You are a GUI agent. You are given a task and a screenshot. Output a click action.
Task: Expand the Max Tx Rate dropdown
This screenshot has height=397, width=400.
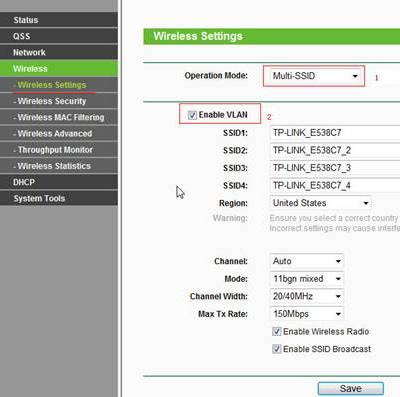click(x=306, y=314)
